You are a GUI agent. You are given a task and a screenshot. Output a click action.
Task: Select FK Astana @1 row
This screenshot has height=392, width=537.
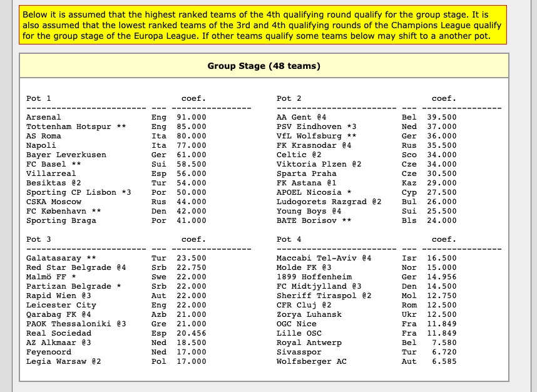pos(366,183)
